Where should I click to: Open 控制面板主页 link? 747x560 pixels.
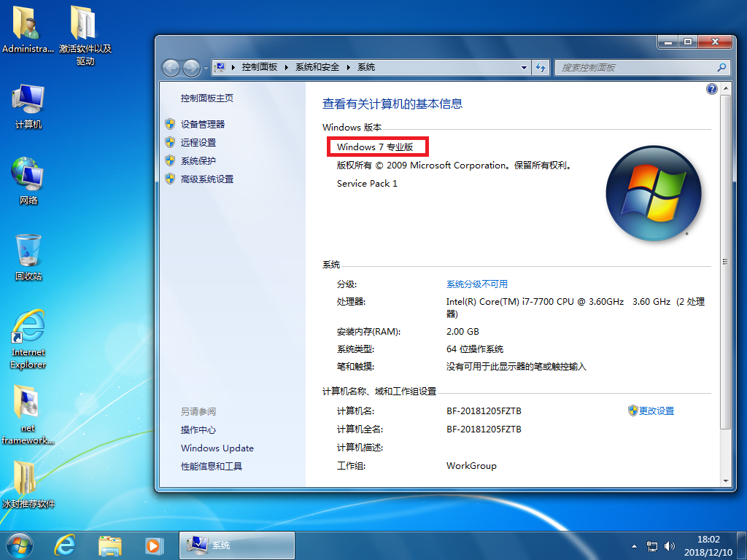point(207,98)
